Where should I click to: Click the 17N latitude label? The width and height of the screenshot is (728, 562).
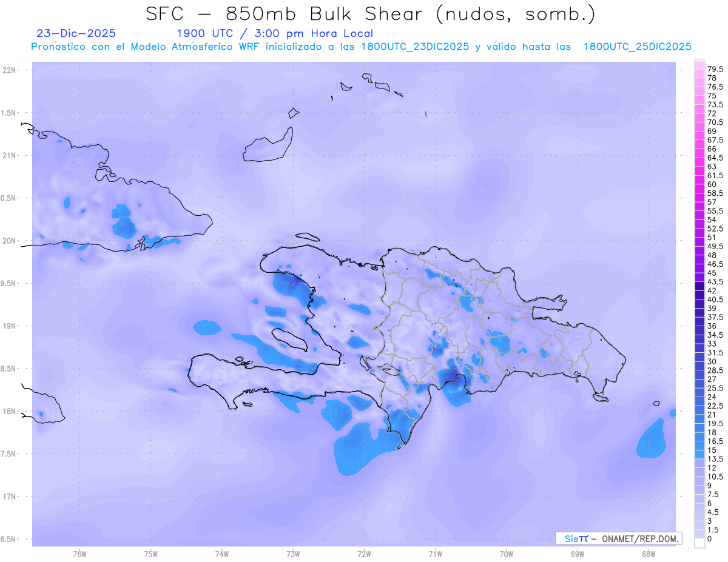pos(10,497)
